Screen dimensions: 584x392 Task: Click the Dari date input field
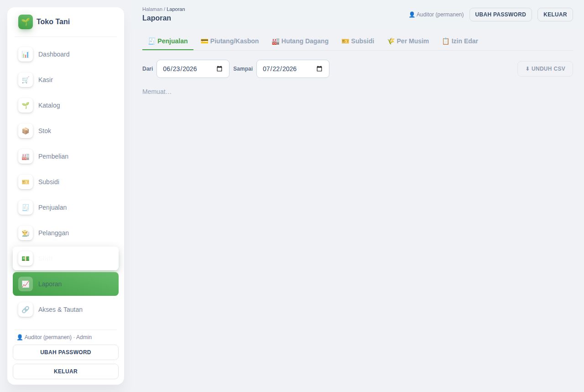[x=193, y=69]
